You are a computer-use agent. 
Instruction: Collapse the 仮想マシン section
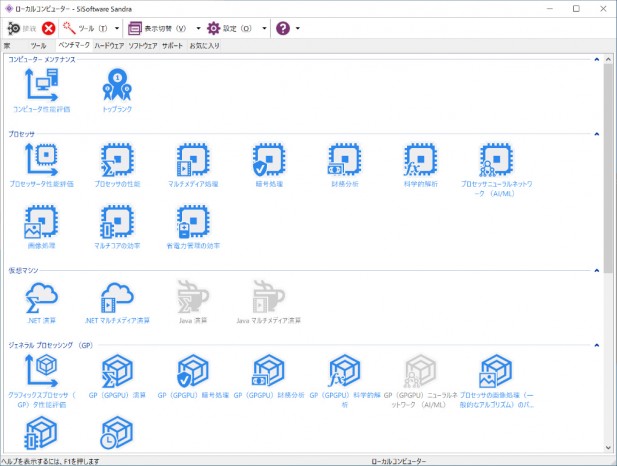tap(597, 270)
